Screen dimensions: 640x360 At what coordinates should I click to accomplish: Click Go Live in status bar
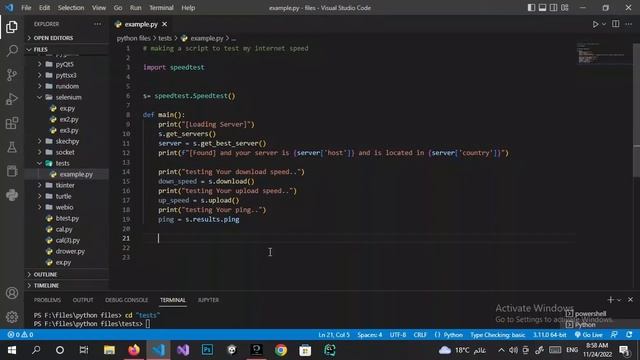pyautogui.click(x=589, y=335)
